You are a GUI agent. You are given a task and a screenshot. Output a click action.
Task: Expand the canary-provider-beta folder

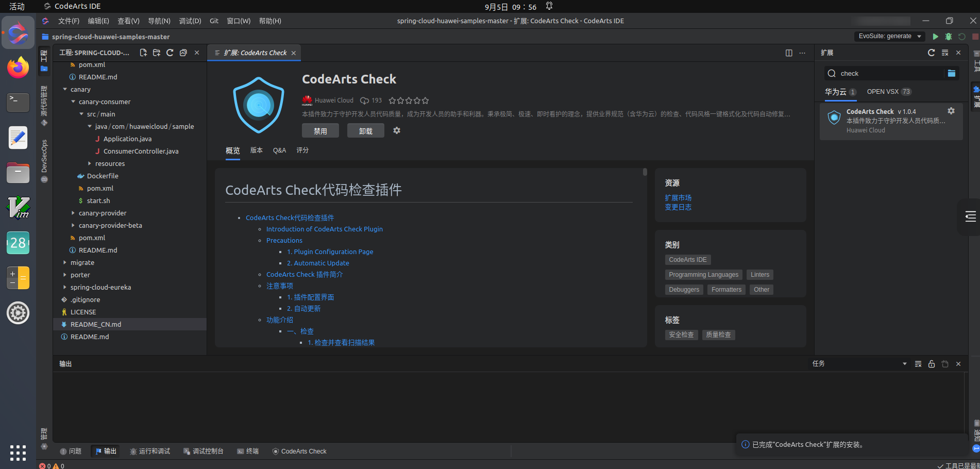(x=73, y=225)
